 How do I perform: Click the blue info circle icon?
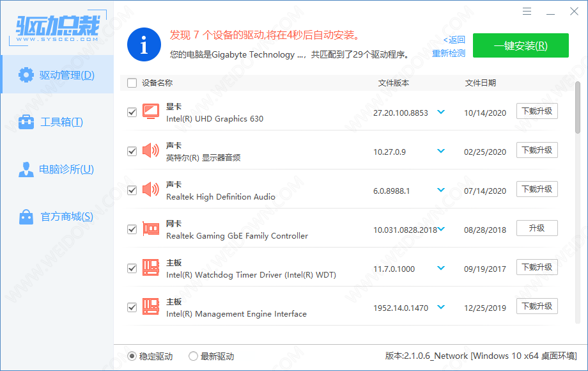tap(144, 44)
